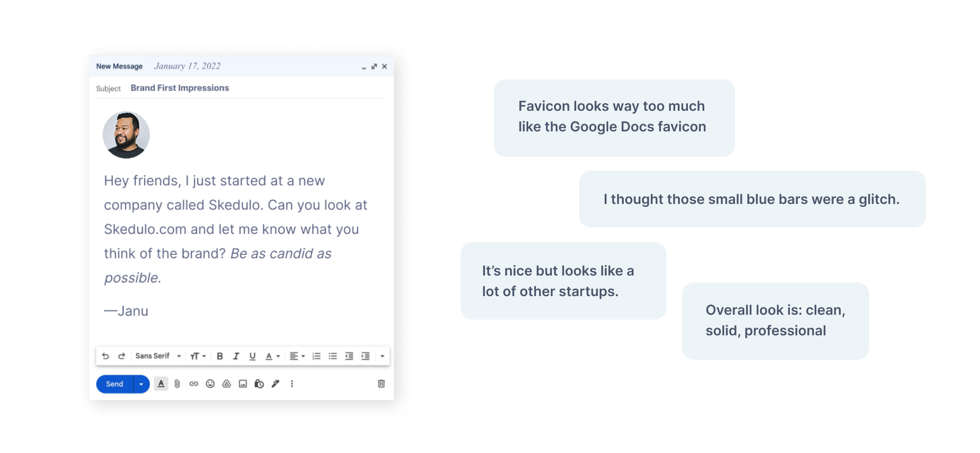Click the undo arrow in formatting toolbar
The image size is (980, 453).
pyautogui.click(x=105, y=356)
